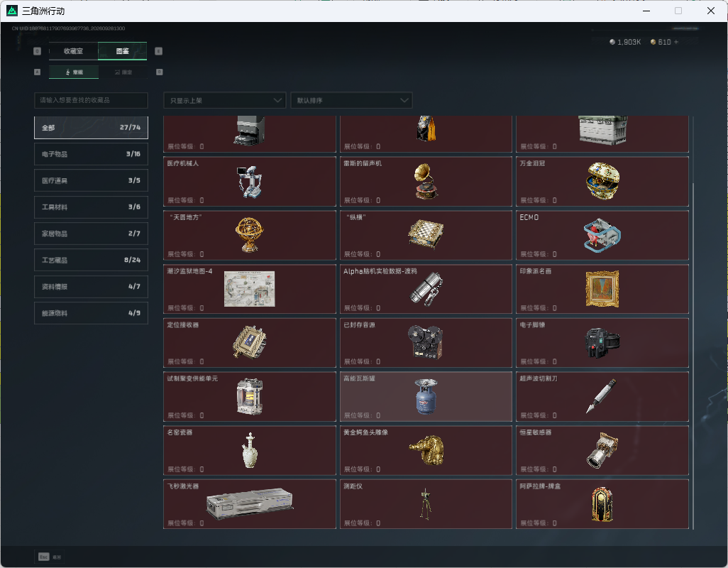Select the 名窑瓷器 porcelain vase item
This screenshot has height=568, width=728.
[x=250, y=451]
